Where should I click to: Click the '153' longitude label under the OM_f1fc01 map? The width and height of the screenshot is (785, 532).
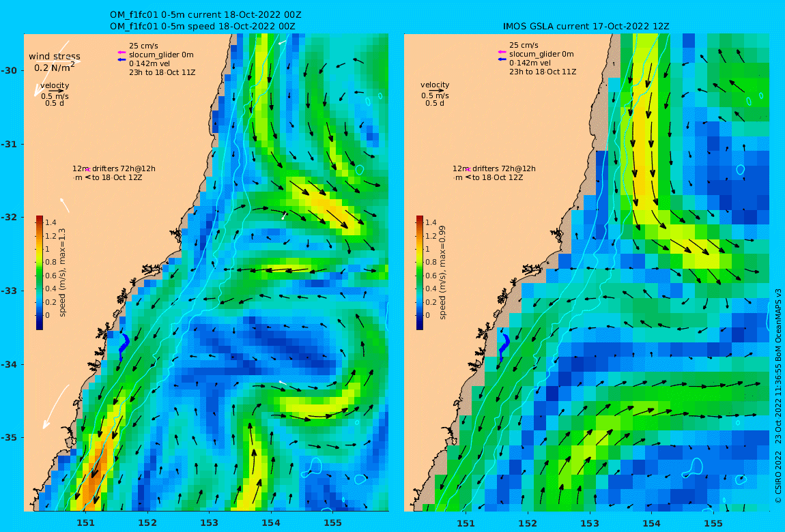(210, 523)
